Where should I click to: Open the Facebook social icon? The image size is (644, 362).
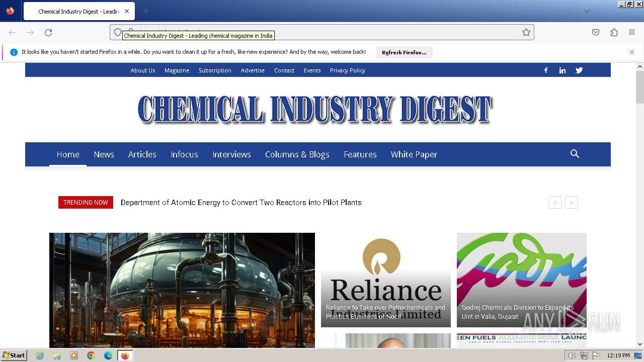coord(546,70)
